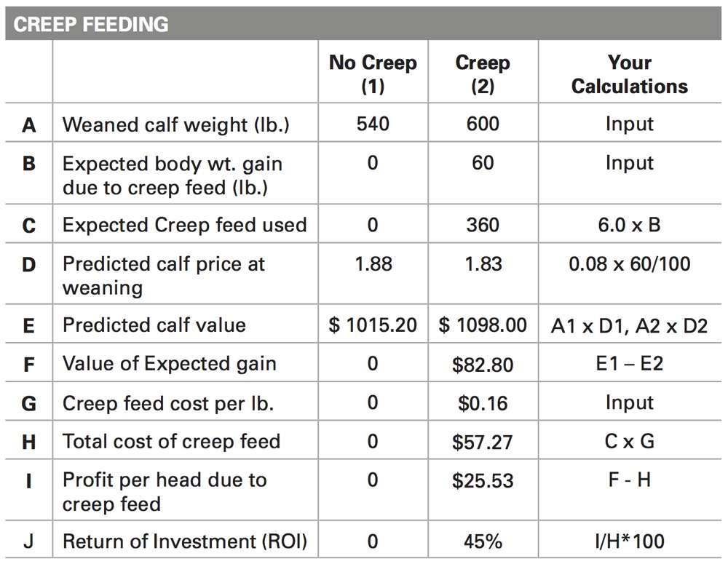
Task: Select the 600 weaned weight cell
Action: click(483, 124)
